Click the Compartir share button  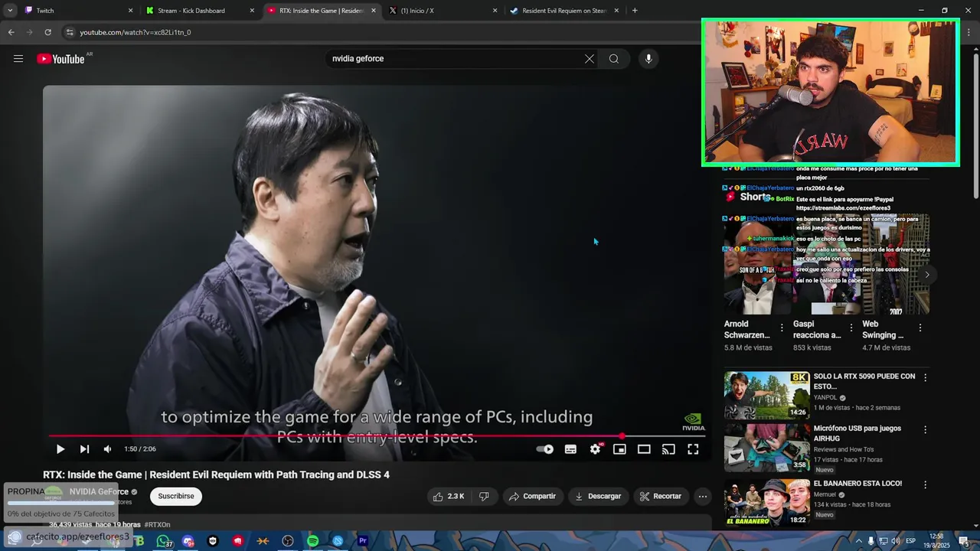(532, 497)
